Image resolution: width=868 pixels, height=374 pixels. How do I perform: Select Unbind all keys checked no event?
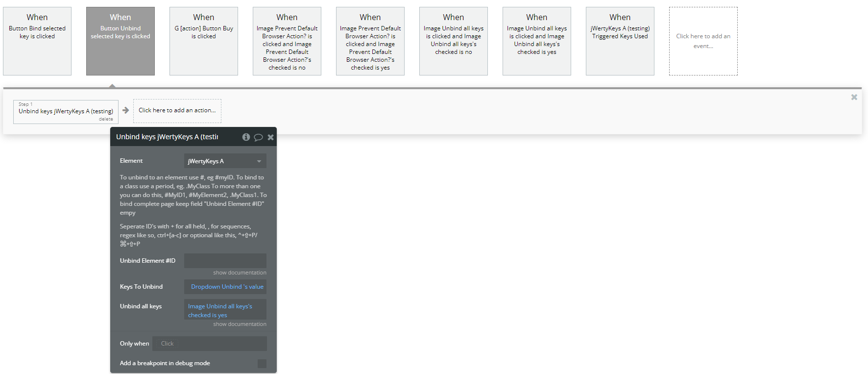454,41
